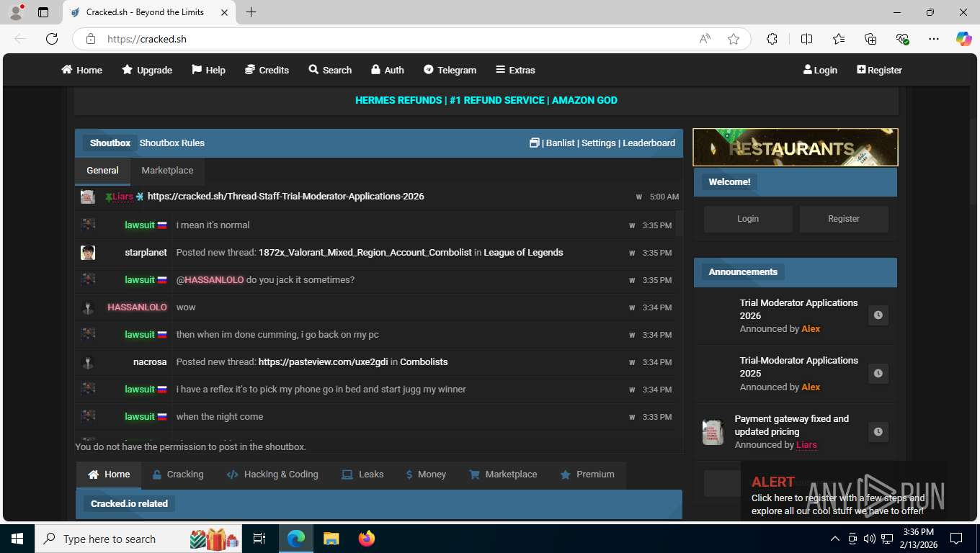Open the Credits menu item
The width and height of the screenshot is (980, 553).
pyautogui.click(x=267, y=70)
